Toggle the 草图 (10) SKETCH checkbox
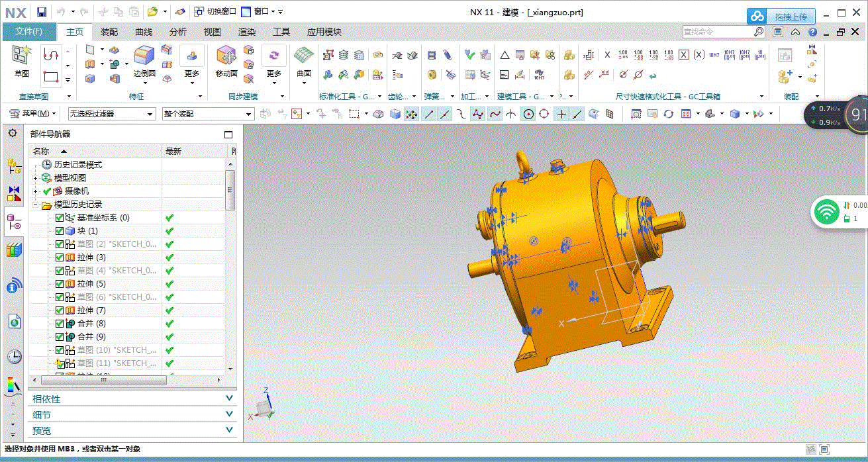Image resolution: width=868 pixels, height=462 pixels. pyautogui.click(x=60, y=350)
